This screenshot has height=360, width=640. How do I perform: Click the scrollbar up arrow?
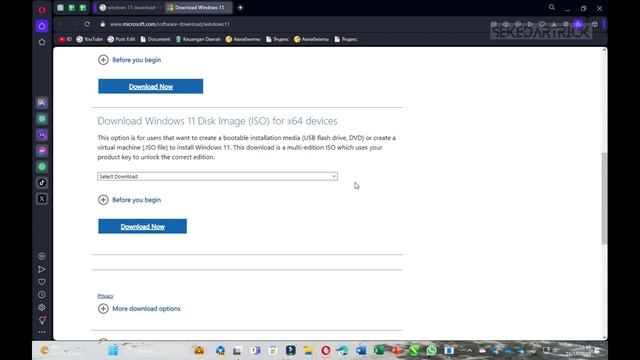click(604, 50)
